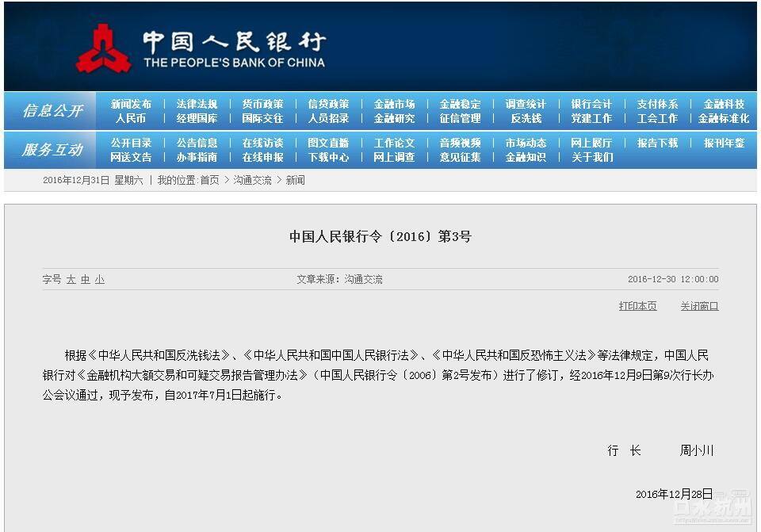This screenshot has height=532, width=761.
Task: Set font size to 中
Action: pos(86,280)
